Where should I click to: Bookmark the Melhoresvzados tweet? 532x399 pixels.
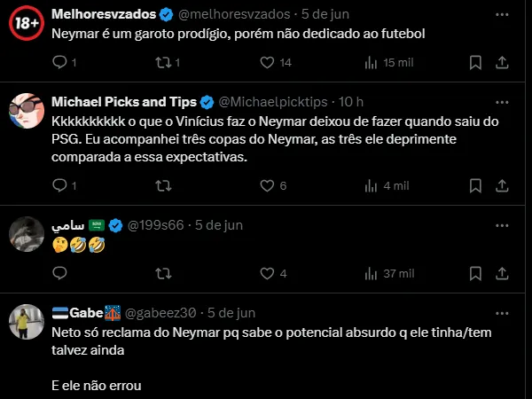475,63
